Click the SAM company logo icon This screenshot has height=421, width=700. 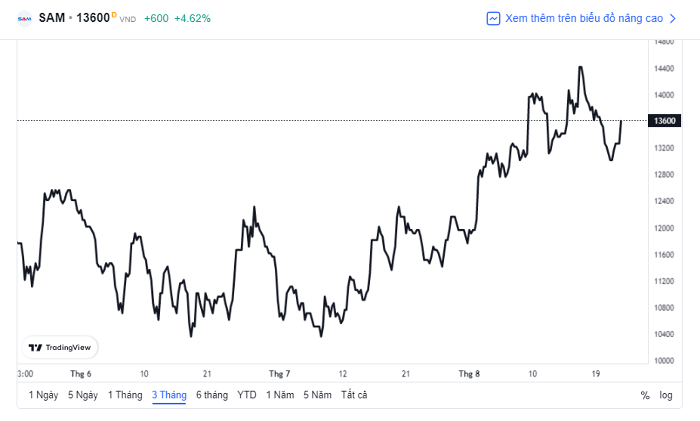(25, 18)
